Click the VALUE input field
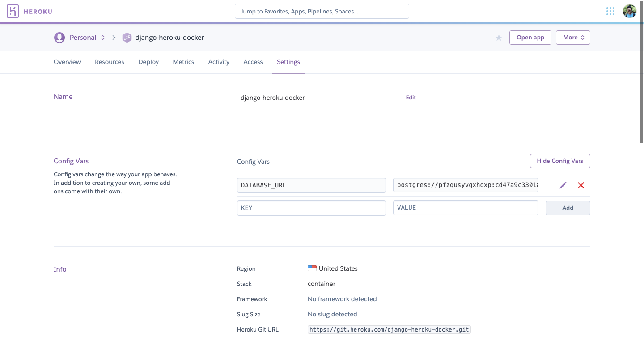 (x=466, y=208)
